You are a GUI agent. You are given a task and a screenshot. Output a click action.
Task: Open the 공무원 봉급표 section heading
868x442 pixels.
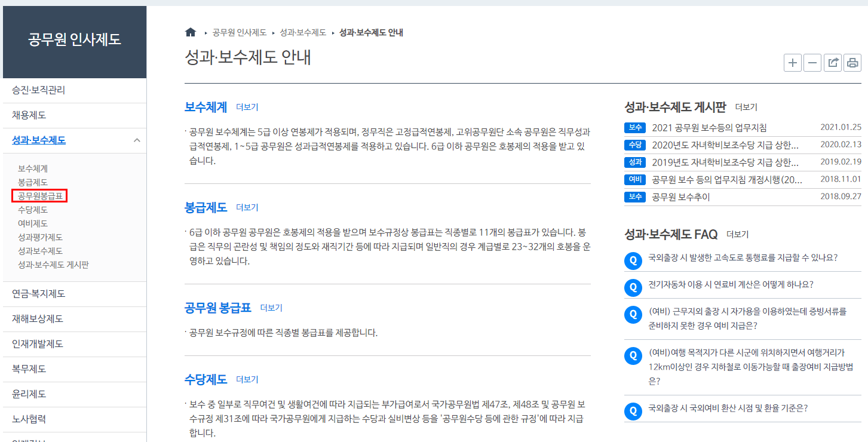tap(218, 308)
